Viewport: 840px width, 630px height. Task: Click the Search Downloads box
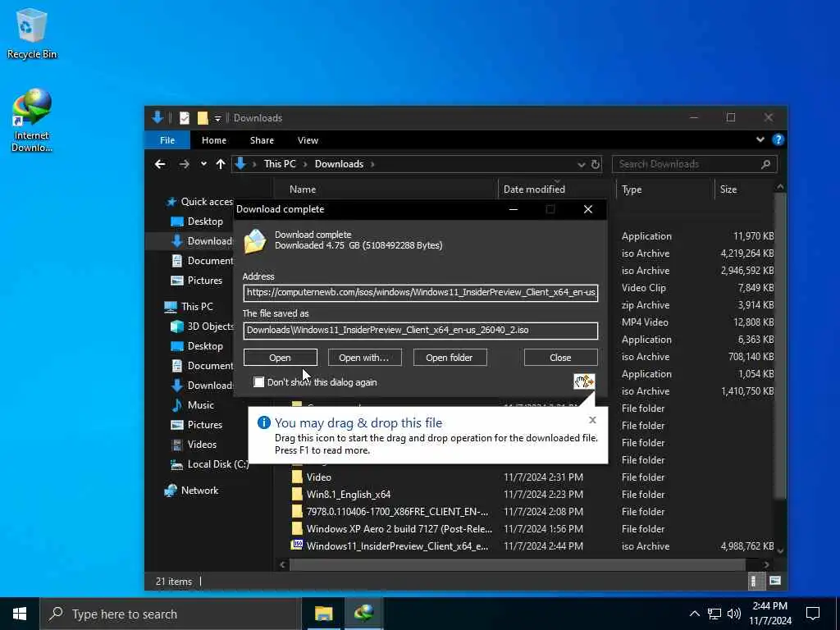click(x=694, y=164)
